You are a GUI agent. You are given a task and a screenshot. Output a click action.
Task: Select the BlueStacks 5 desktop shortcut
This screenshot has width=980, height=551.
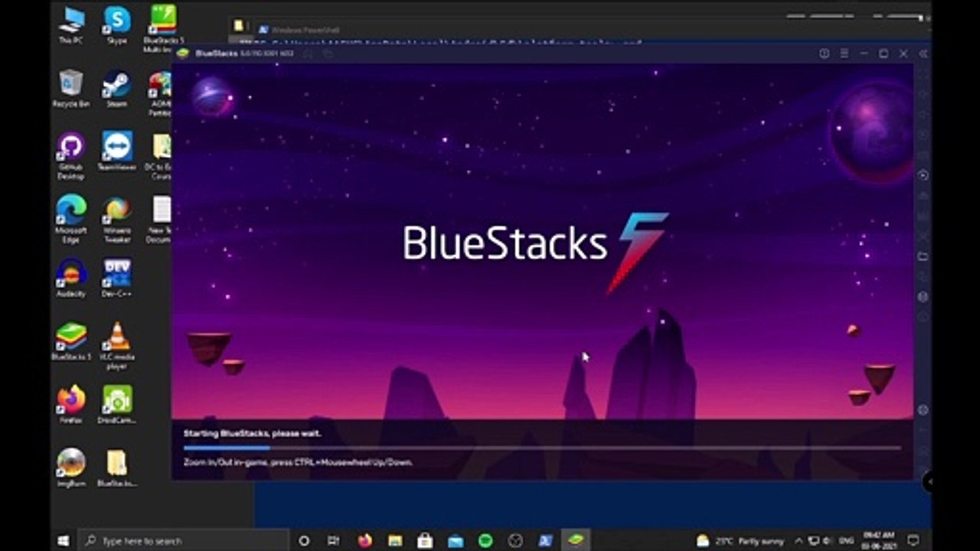pos(71,341)
